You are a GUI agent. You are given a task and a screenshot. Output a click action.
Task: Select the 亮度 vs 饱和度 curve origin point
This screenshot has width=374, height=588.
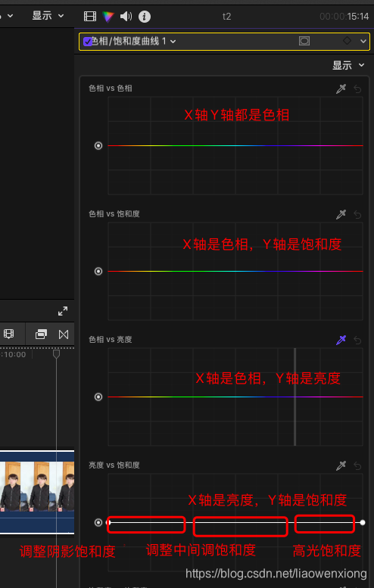pos(98,522)
